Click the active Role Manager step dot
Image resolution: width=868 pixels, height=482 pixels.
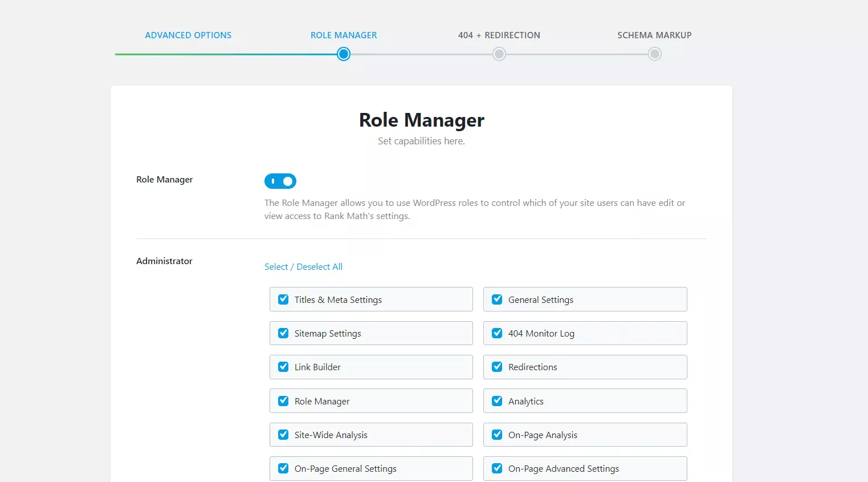point(344,54)
